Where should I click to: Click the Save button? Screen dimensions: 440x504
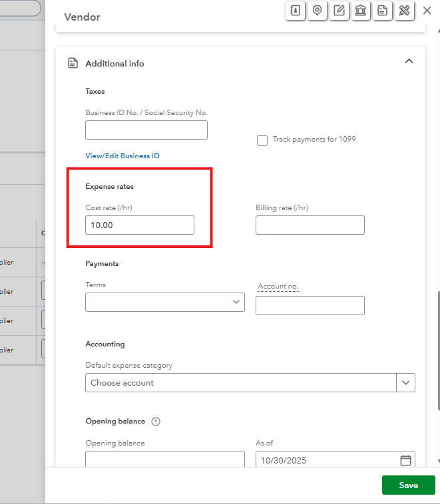pos(408,485)
